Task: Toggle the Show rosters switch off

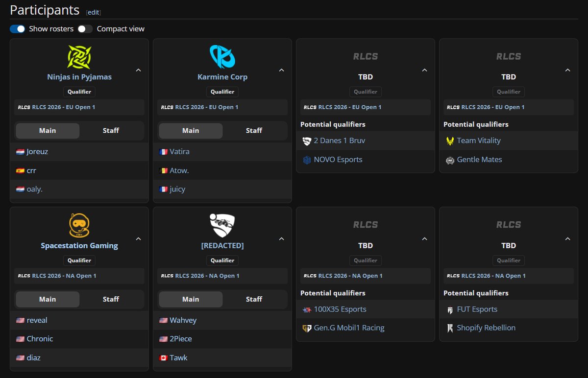Action: [18, 29]
